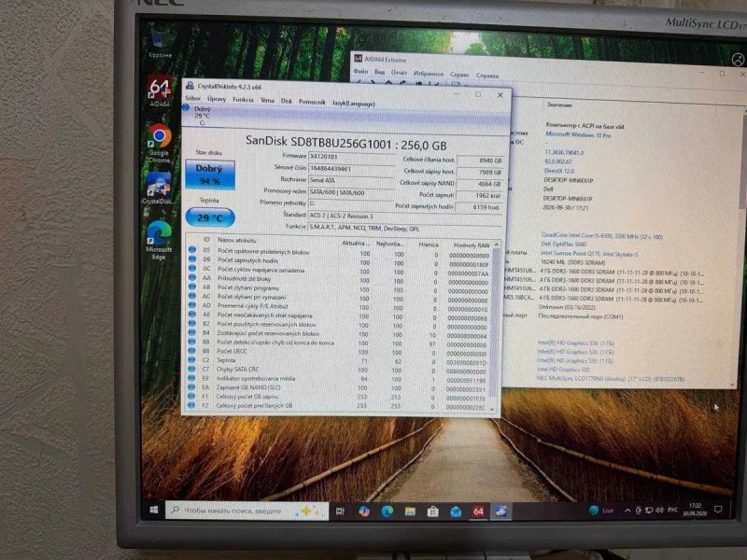Click blue status dot for attribute 05

[192, 249]
